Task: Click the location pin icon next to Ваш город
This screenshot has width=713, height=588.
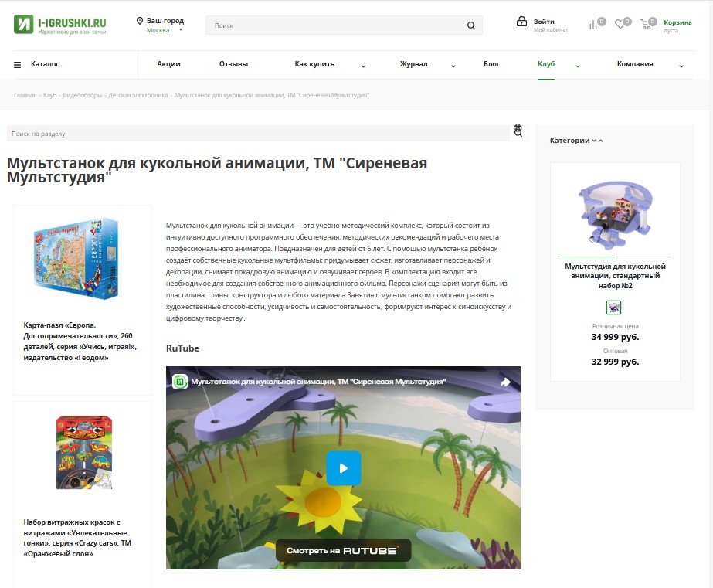Action: point(140,21)
